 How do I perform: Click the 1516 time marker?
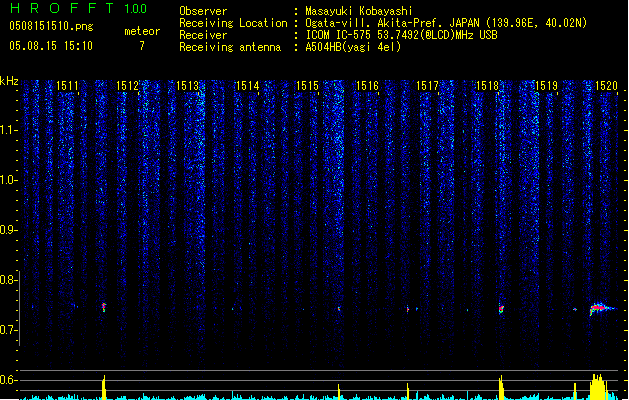(x=367, y=86)
